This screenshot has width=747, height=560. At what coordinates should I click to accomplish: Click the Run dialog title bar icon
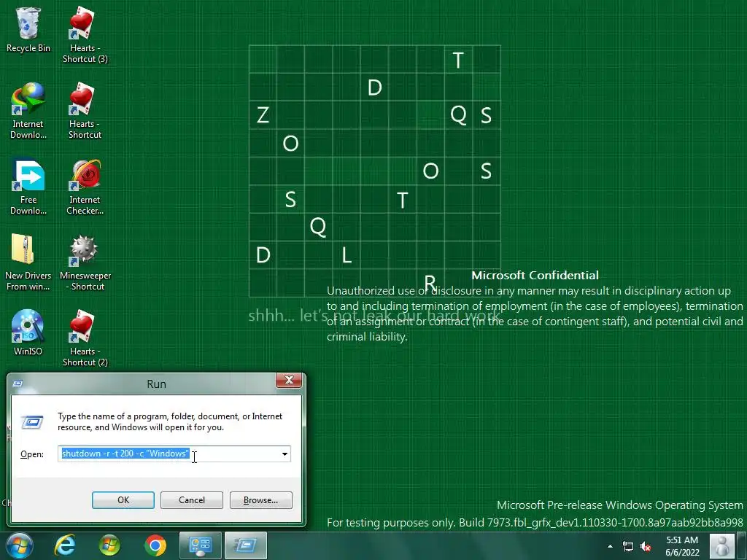18,384
